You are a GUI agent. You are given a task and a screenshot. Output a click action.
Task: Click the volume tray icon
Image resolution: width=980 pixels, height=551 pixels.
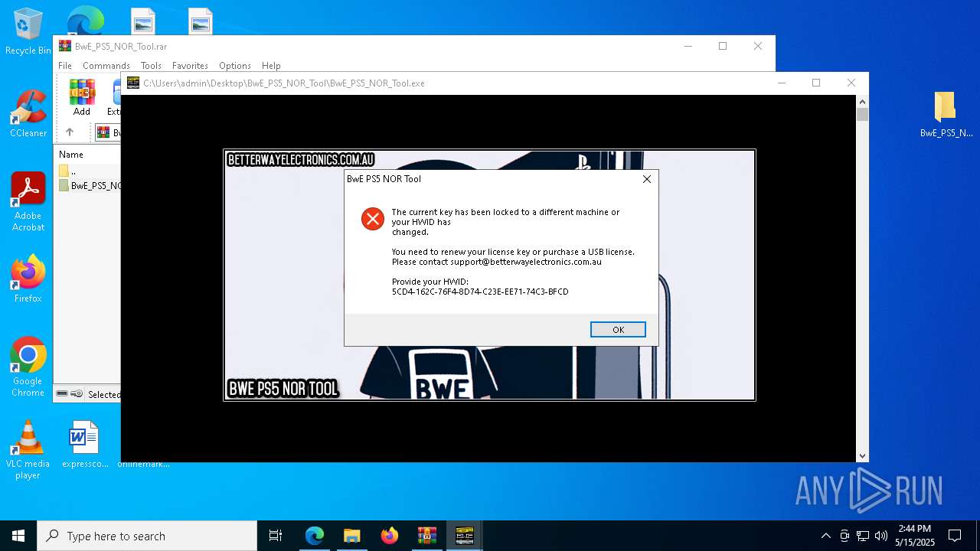tap(881, 536)
